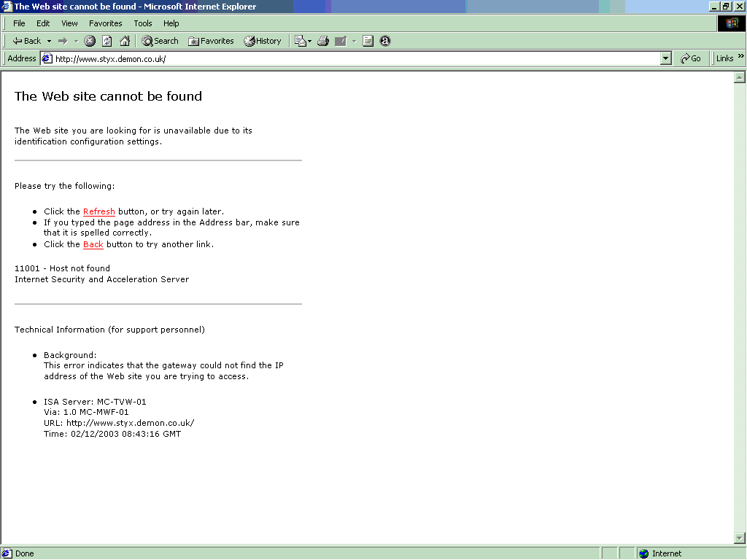The image size is (747, 560).
Task: Click the 'Background:' bullet label
Action: click(x=70, y=355)
